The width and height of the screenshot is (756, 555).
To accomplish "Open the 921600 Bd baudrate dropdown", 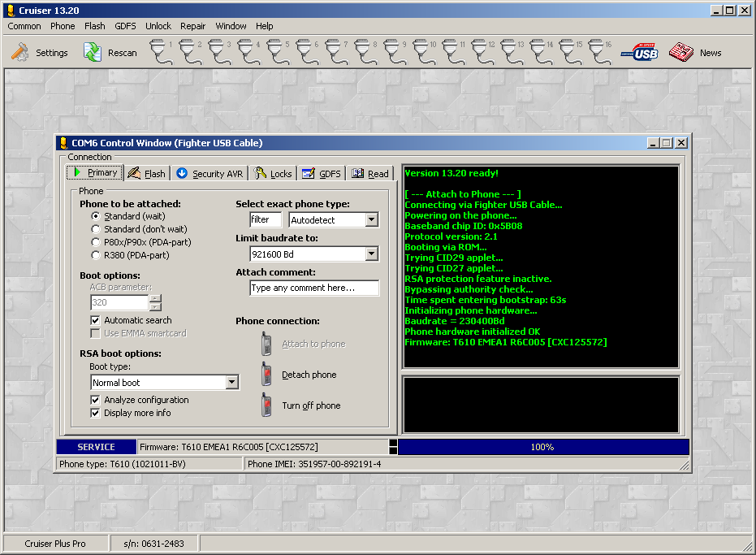I will (x=371, y=254).
